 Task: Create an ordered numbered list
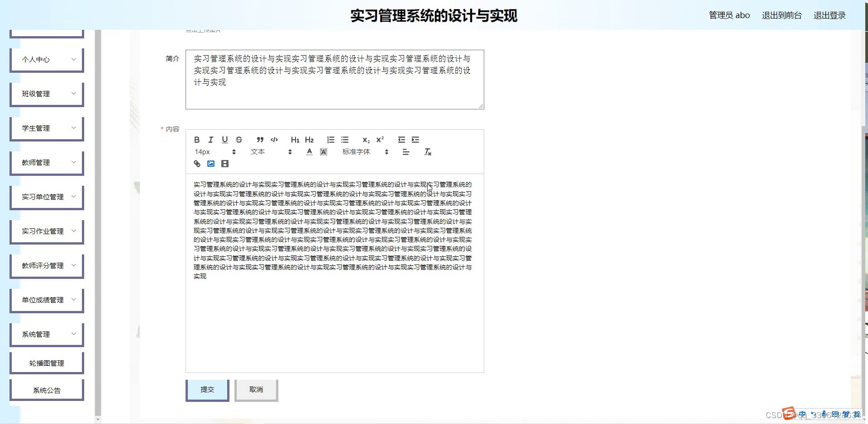click(x=331, y=140)
